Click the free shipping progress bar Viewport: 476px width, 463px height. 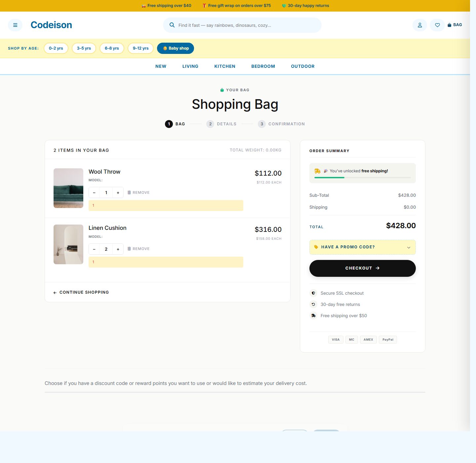click(363, 178)
